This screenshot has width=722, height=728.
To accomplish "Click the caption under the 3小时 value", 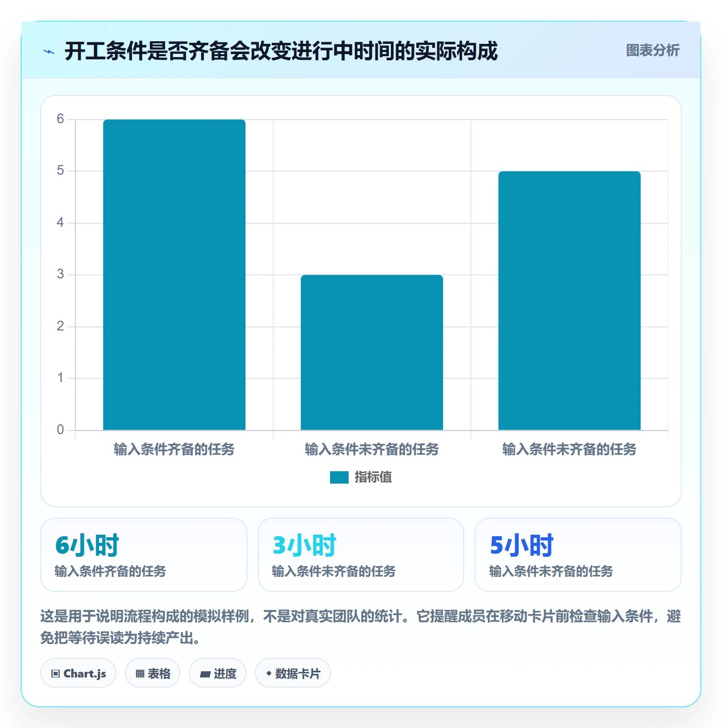I will 334,571.
